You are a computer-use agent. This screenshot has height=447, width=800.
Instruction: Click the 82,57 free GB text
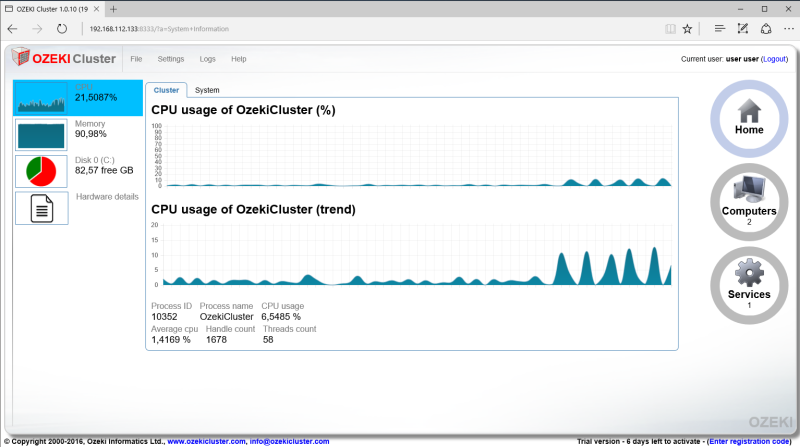(104, 170)
